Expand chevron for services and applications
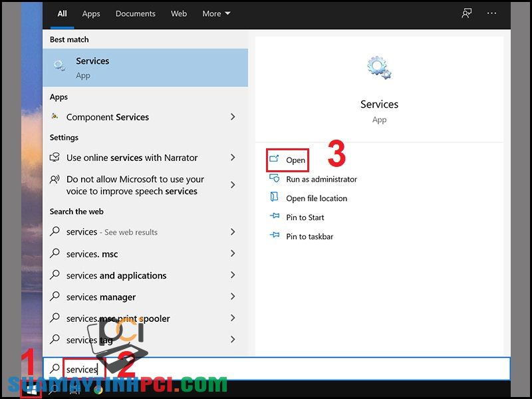This screenshot has height=399, width=532. [233, 275]
